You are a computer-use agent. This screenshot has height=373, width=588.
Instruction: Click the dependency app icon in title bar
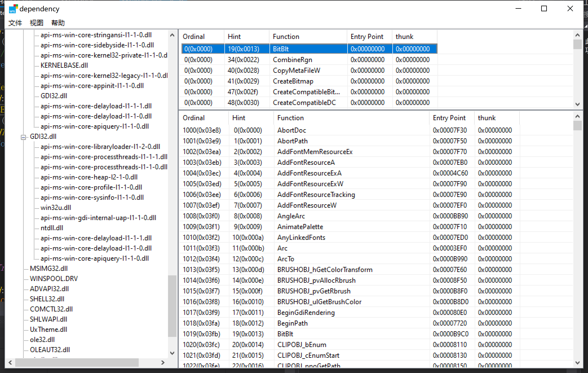tap(13, 9)
